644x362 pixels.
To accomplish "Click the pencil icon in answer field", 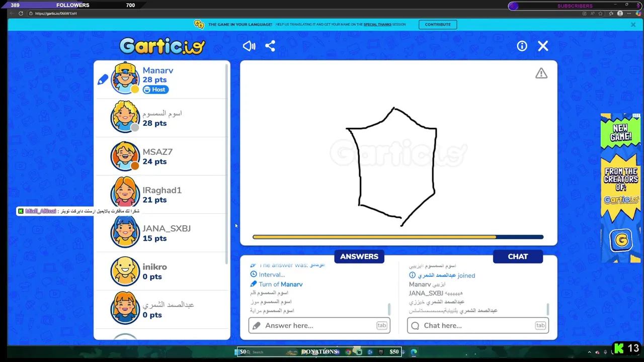I will [x=257, y=326].
